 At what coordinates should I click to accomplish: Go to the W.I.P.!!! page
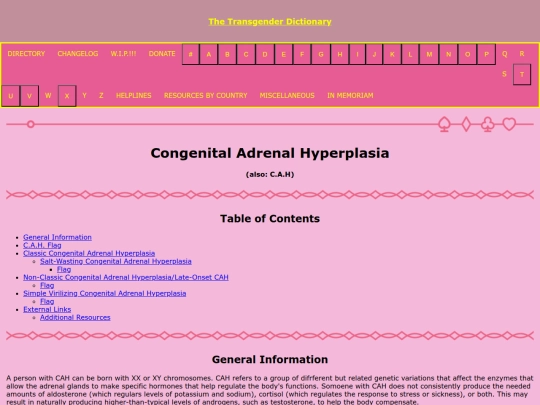pyautogui.click(x=123, y=54)
